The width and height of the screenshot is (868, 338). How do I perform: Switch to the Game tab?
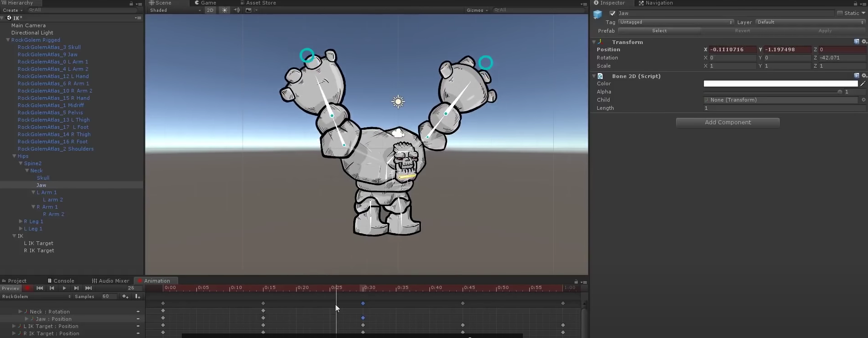pyautogui.click(x=205, y=3)
